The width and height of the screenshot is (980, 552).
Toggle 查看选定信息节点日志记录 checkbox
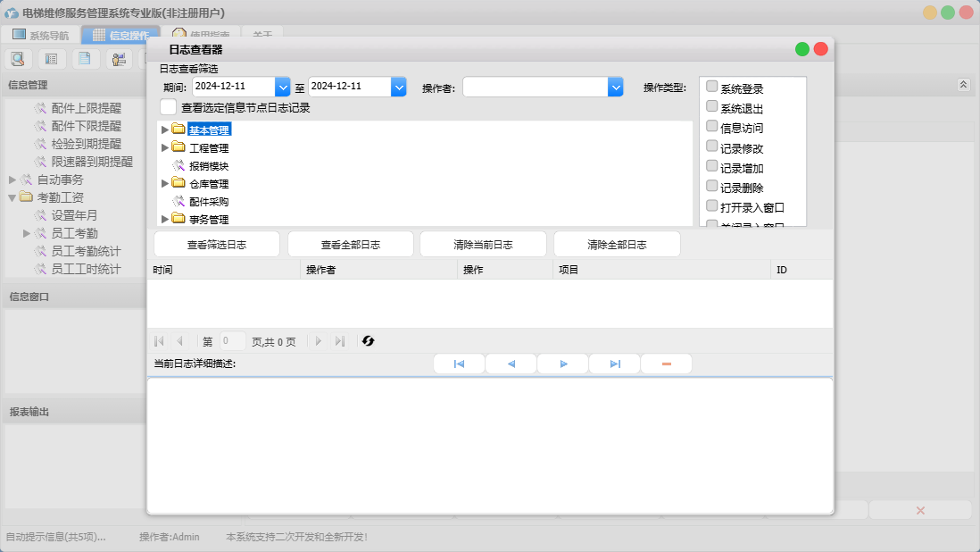coord(168,107)
